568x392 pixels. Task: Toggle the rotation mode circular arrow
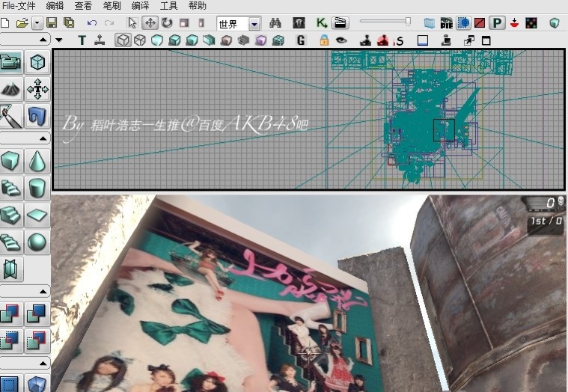click(x=167, y=23)
